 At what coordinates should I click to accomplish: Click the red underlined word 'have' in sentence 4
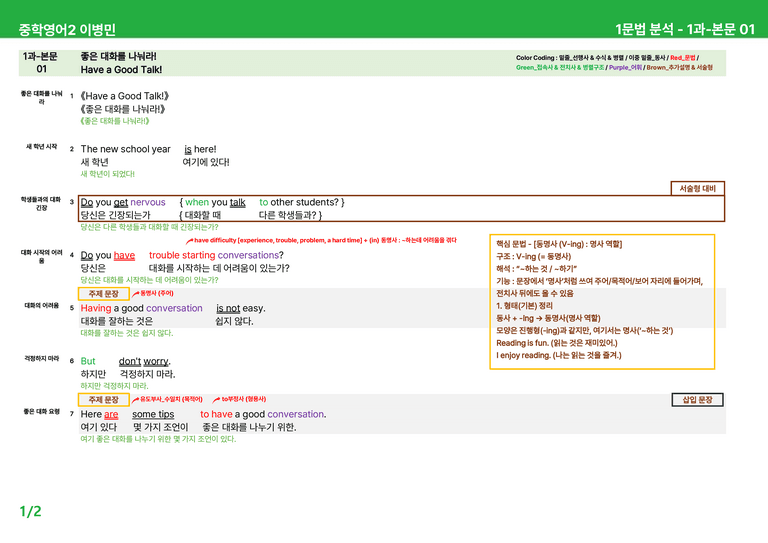[x=124, y=255]
